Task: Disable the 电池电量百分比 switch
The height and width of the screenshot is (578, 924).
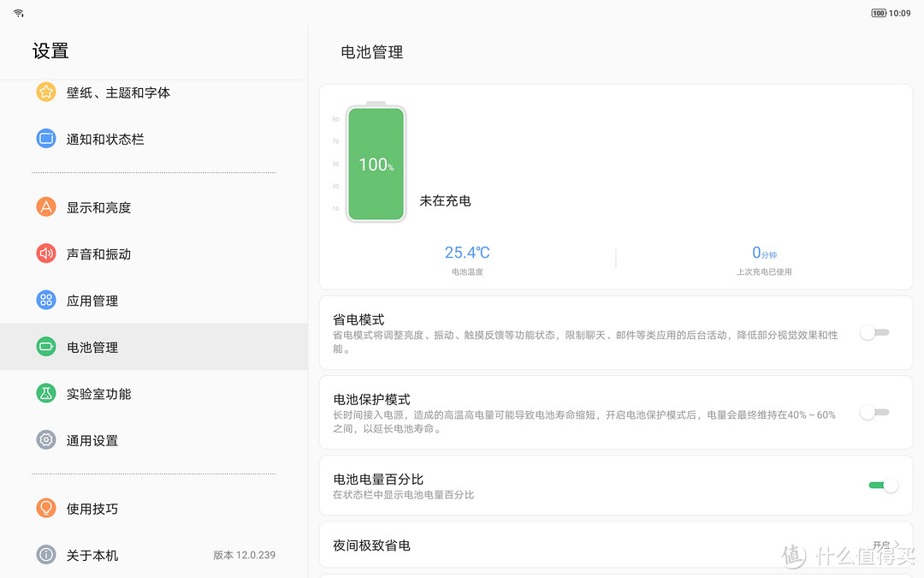Action: pos(883,485)
